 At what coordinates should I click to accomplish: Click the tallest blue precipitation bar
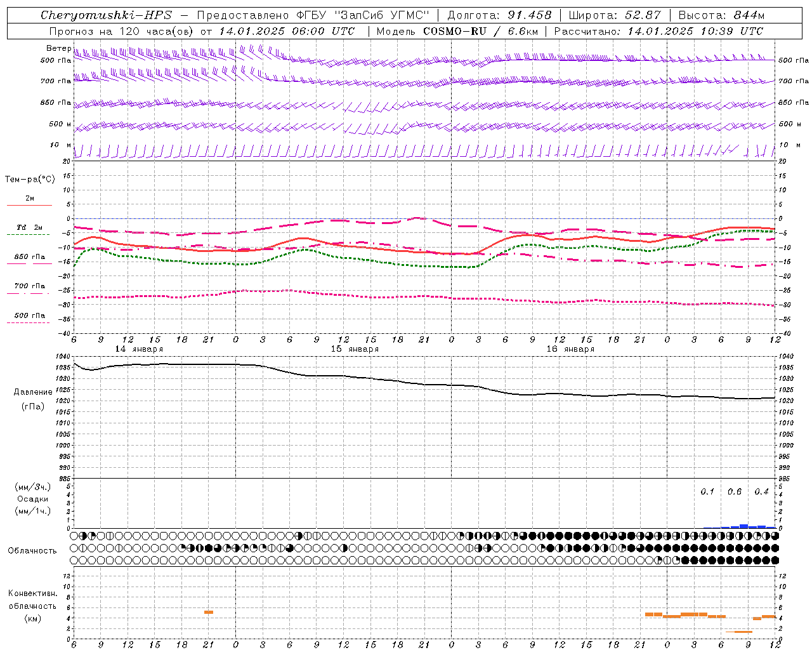click(743, 526)
